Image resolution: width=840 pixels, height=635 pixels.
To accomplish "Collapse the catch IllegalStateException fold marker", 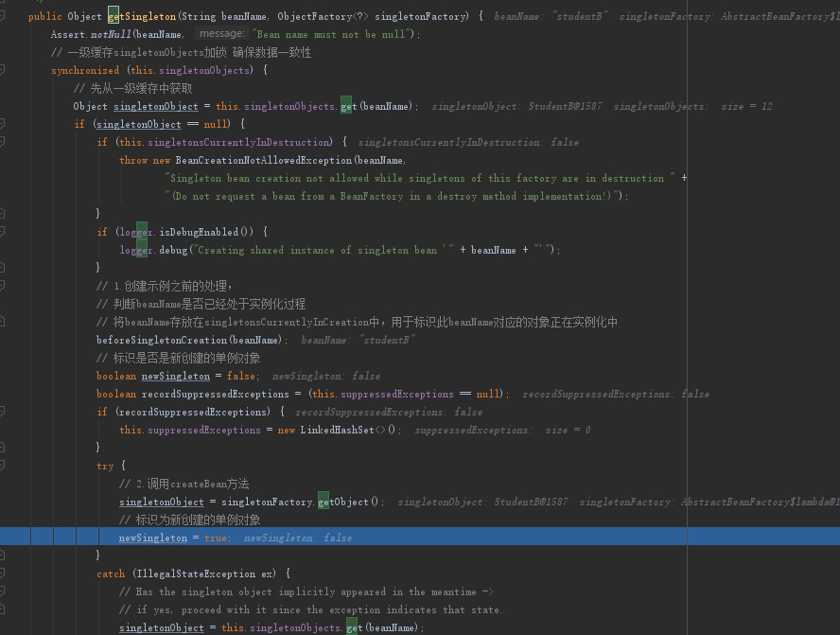I will click(x=2, y=573).
